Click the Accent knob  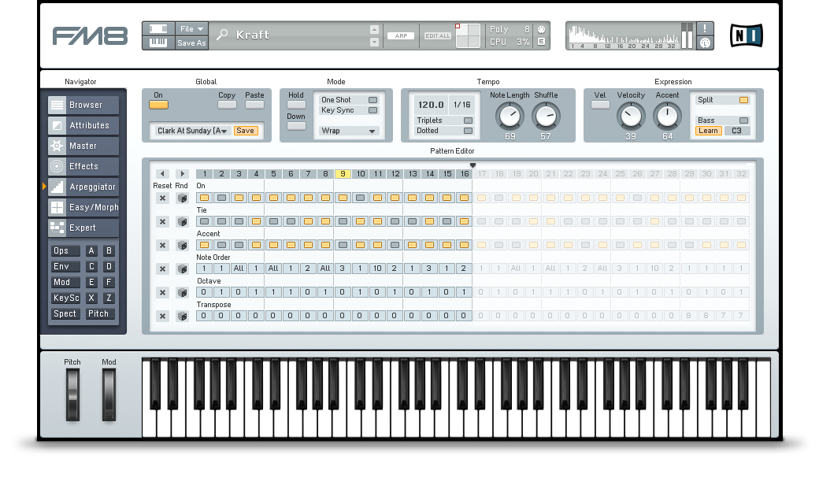tap(667, 116)
